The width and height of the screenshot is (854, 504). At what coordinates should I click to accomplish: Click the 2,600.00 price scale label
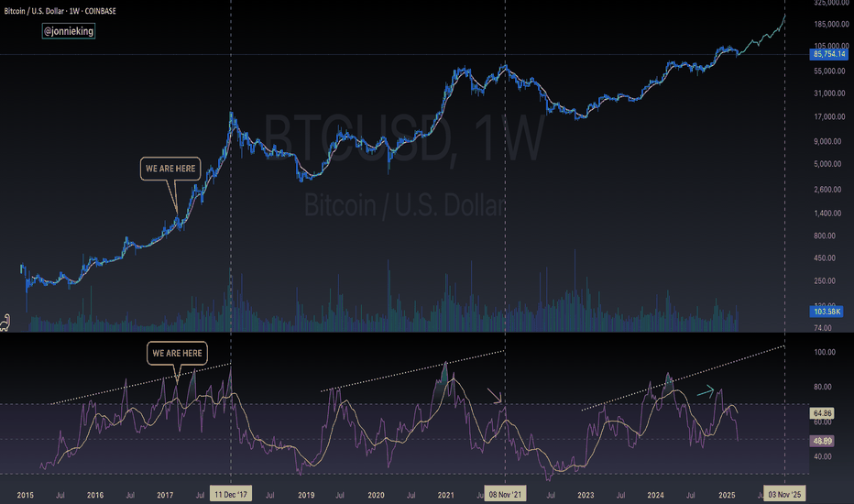tap(827, 190)
